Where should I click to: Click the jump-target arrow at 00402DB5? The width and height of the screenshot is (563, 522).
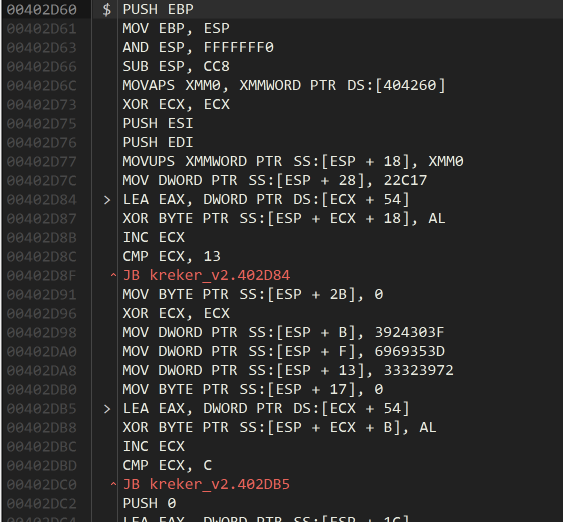click(x=107, y=409)
